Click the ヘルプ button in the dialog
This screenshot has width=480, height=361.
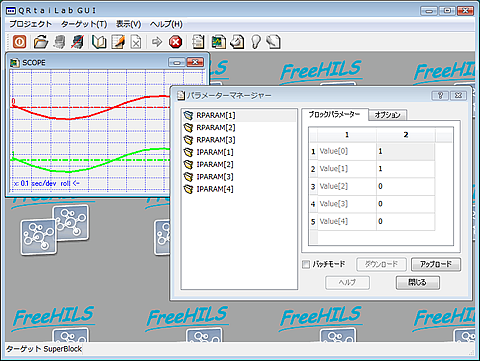[x=347, y=283]
